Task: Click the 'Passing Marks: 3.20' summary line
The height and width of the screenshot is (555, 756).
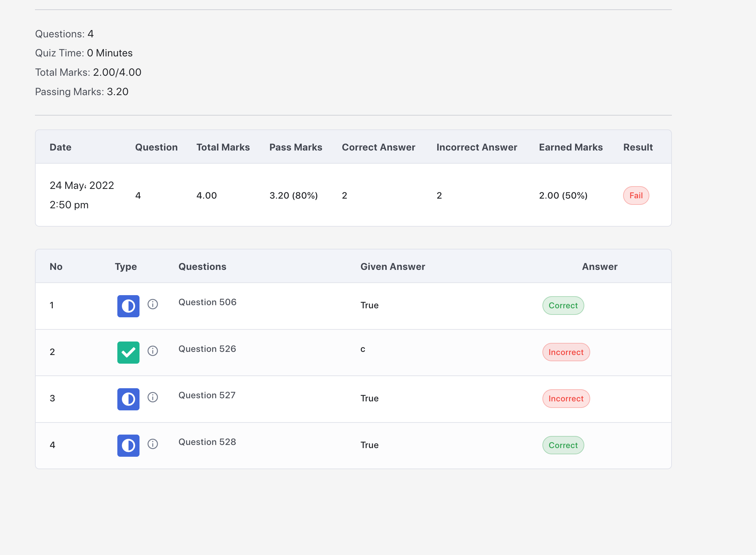Action: (x=82, y=92)
